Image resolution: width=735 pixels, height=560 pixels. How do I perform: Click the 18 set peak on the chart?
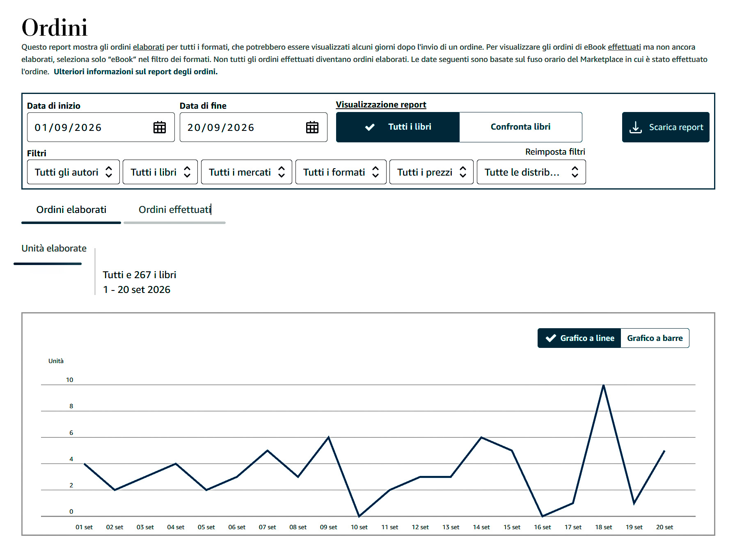(603, 385)
